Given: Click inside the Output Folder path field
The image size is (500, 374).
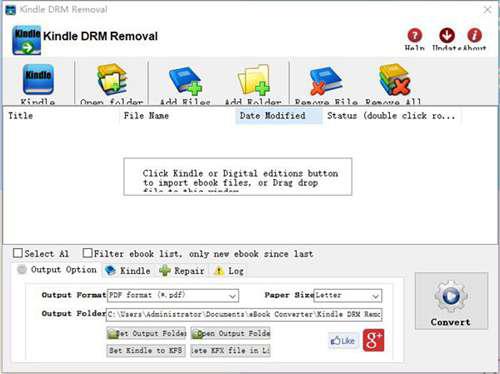Looking at the screenshot, I should [244, 314].
